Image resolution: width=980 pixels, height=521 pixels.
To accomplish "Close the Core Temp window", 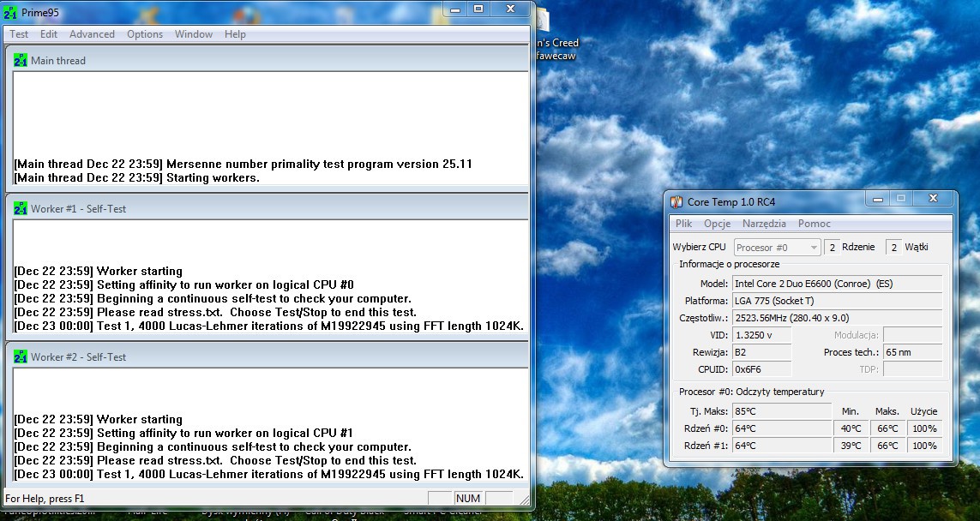I will [933, 199].
